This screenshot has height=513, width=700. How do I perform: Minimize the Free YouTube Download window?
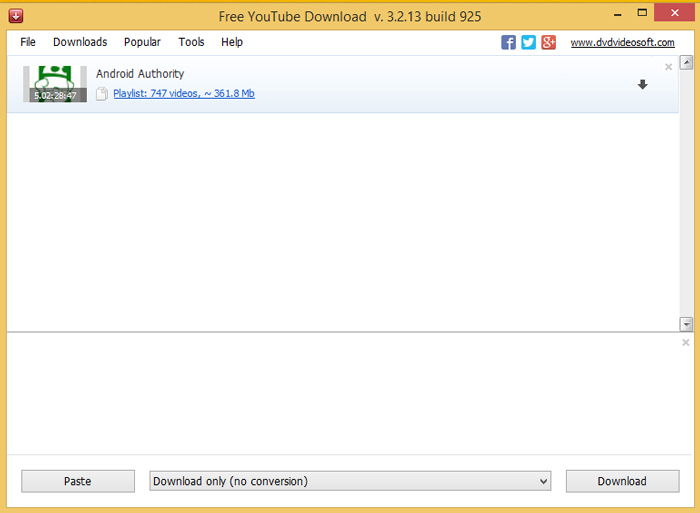[x=618, y=14]
